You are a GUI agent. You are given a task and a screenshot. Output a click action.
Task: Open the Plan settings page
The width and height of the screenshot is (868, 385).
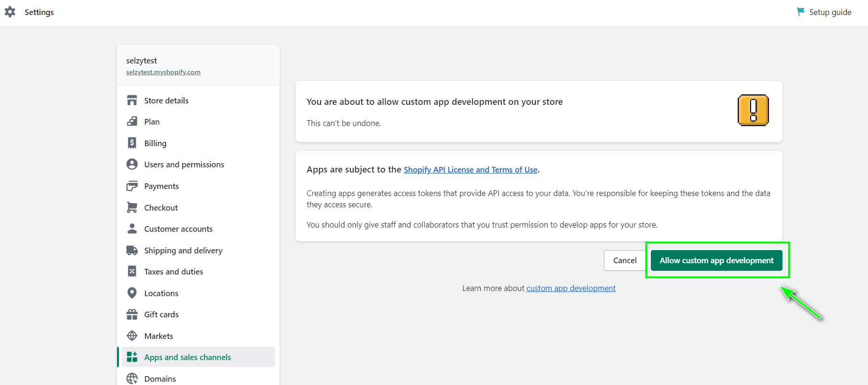click(198, 122)
